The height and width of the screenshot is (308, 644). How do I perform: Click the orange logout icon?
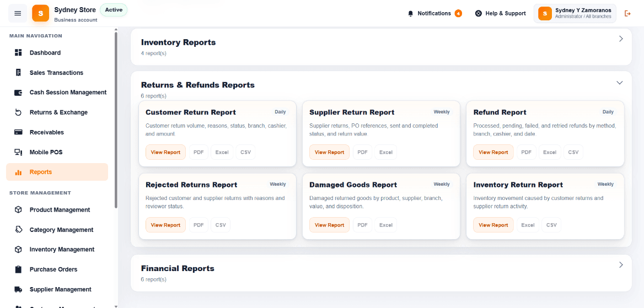[x=627, y=14]
